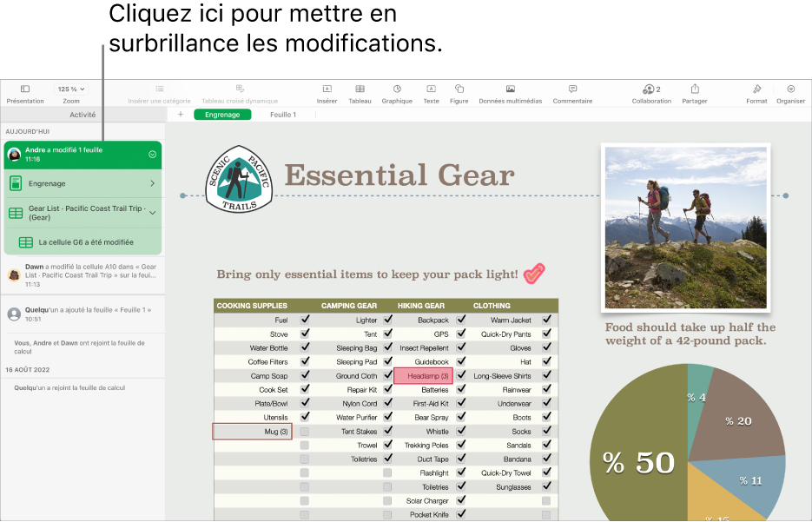Click Insérer une catégorie icon
812x522 pixels.
[x=160, y=89]
